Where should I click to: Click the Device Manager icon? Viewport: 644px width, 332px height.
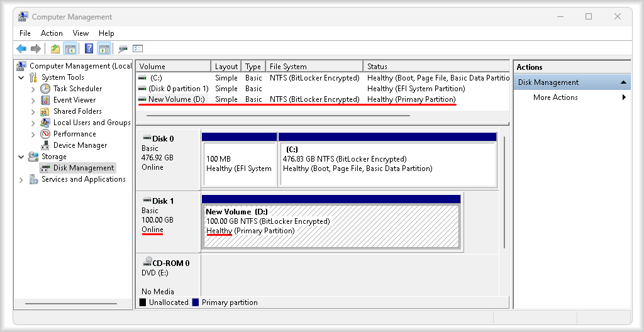tap(45, 145)
